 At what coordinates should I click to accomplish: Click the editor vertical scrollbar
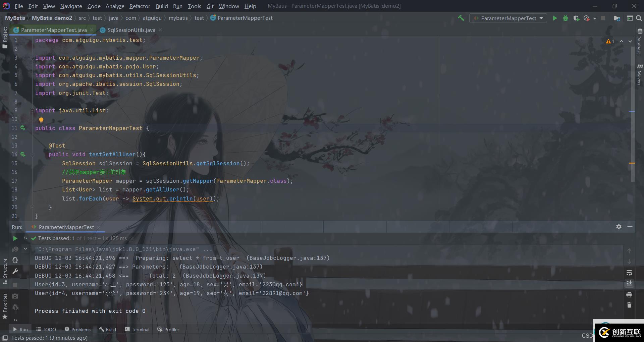633,114
